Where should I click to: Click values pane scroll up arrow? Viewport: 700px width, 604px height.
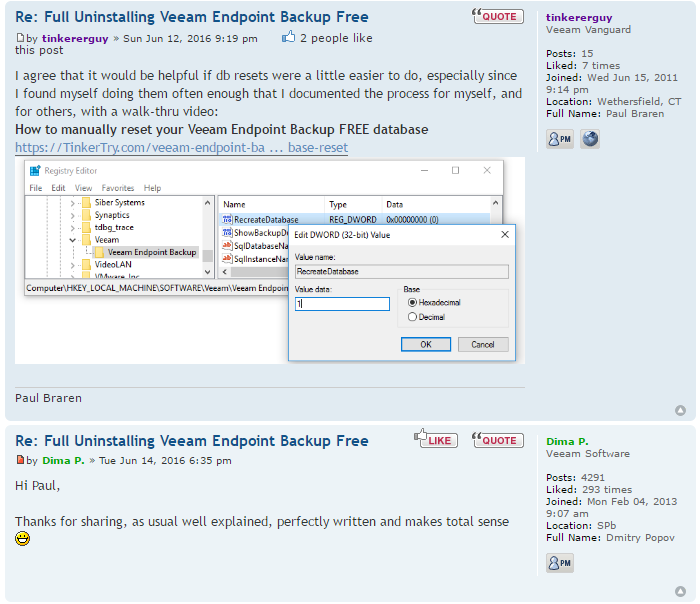pyautogui.click(x=496, y=203)
